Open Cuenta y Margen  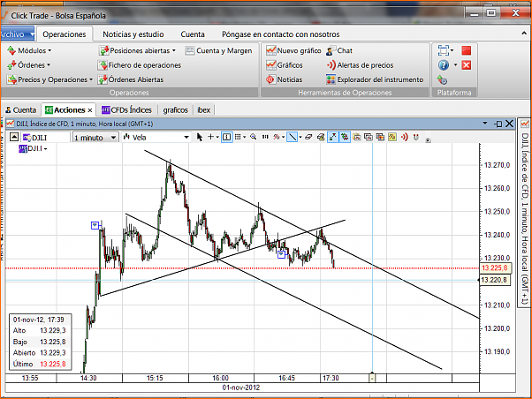(218, 50)
